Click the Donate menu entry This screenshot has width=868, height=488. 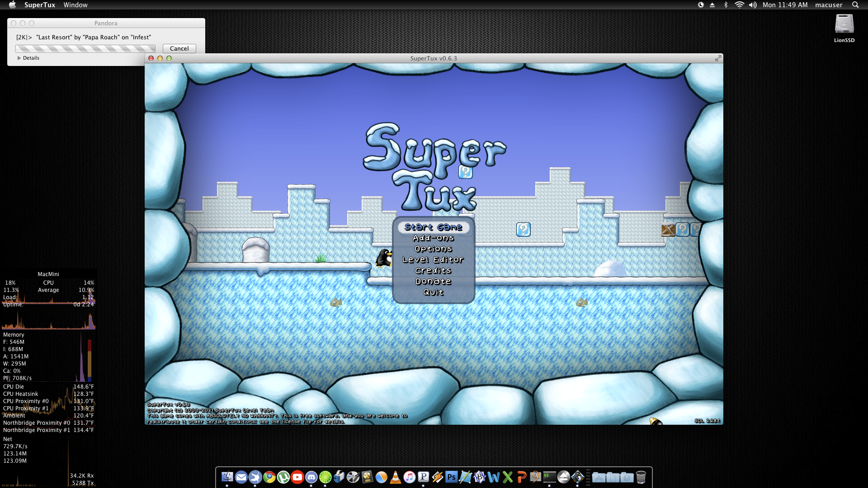coord(433,282)
